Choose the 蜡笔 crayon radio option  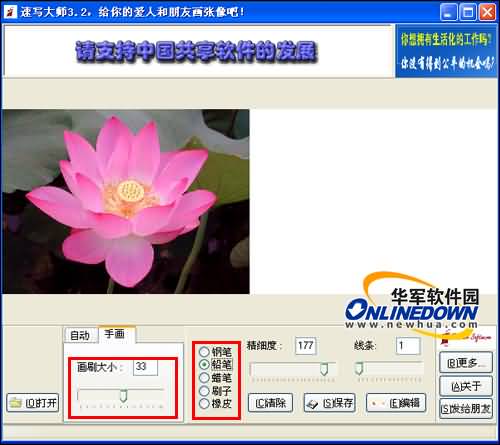(x=204, y=378)
